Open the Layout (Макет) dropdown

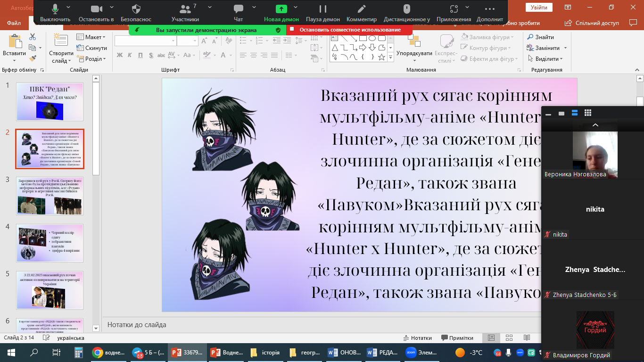pyautogui.click(x=91, y=37)
